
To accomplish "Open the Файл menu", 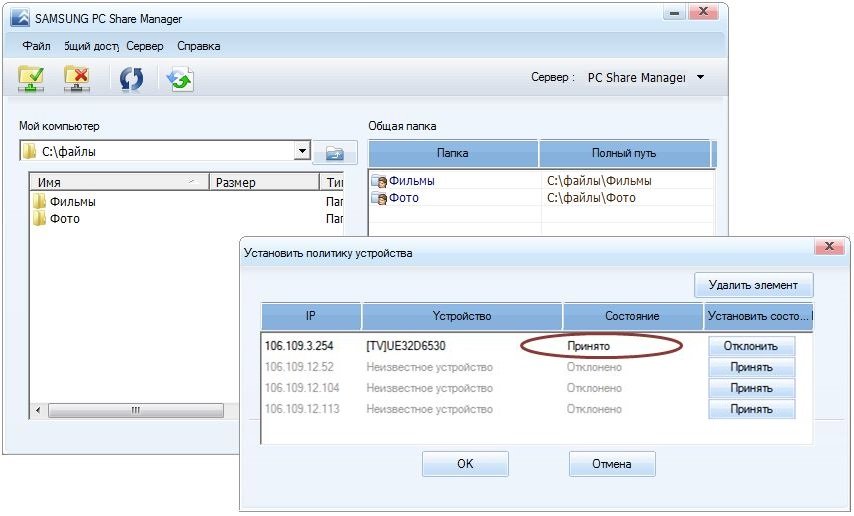I will tap(36, 46).
